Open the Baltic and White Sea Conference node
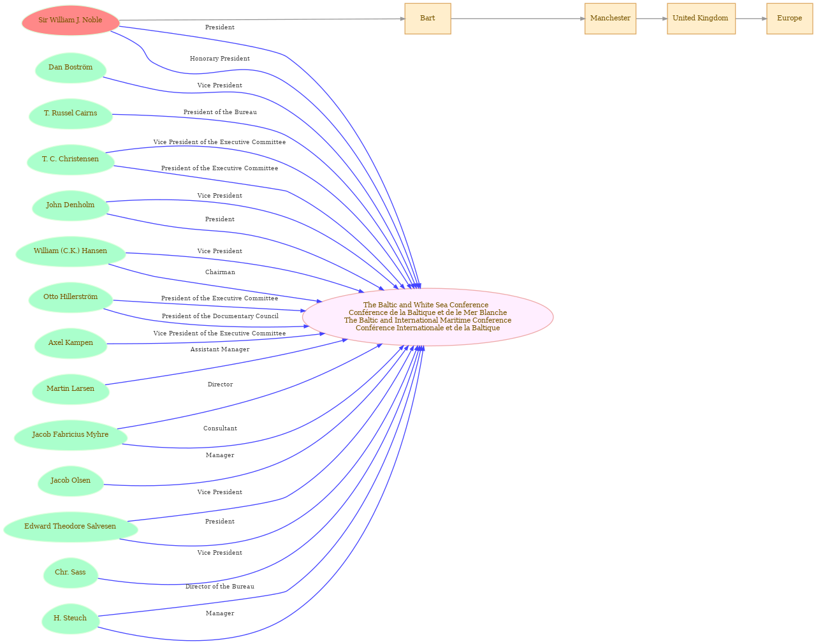 tap(428, 317)
